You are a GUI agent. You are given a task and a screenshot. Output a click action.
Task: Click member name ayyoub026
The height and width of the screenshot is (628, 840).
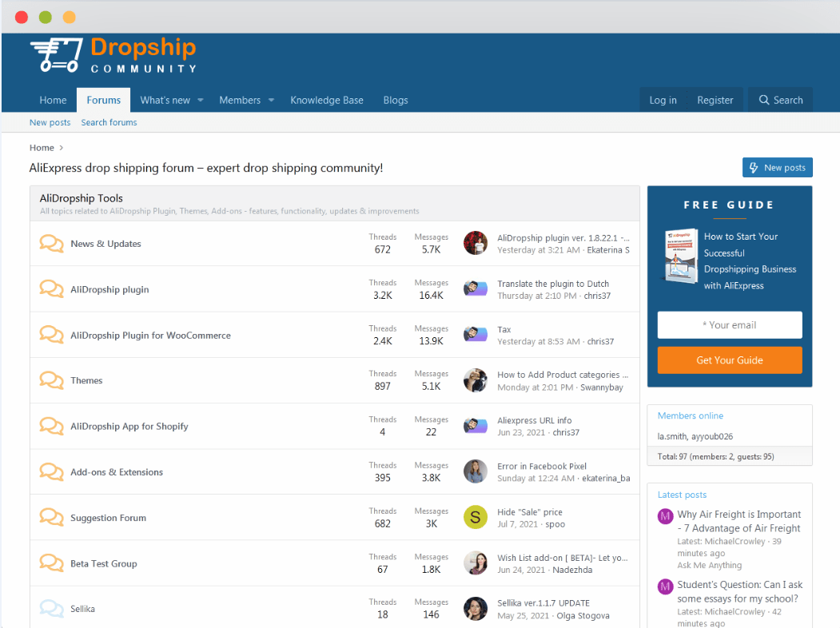[x=712, y=436]
